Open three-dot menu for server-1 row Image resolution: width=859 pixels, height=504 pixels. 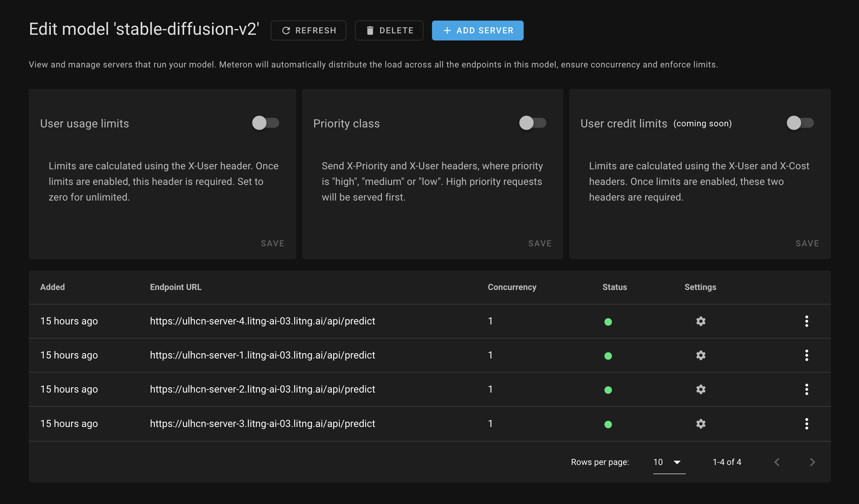pyautogui.click(x=806, y=355)
